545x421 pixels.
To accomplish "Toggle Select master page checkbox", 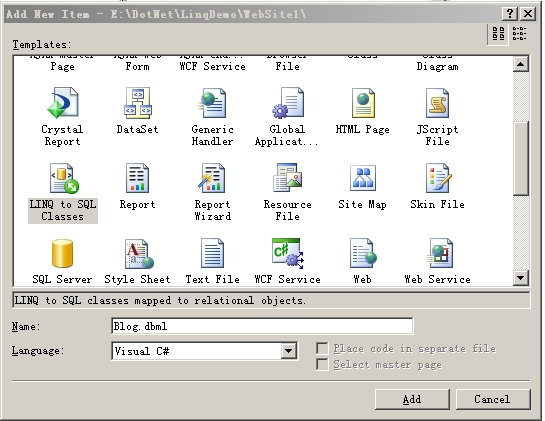I will (322, 364).
